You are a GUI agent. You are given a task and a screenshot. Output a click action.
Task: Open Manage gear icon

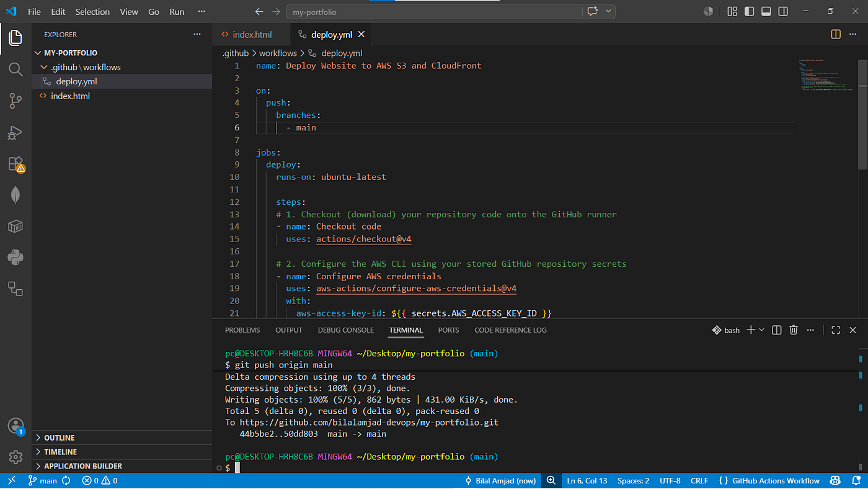[15, 457]
